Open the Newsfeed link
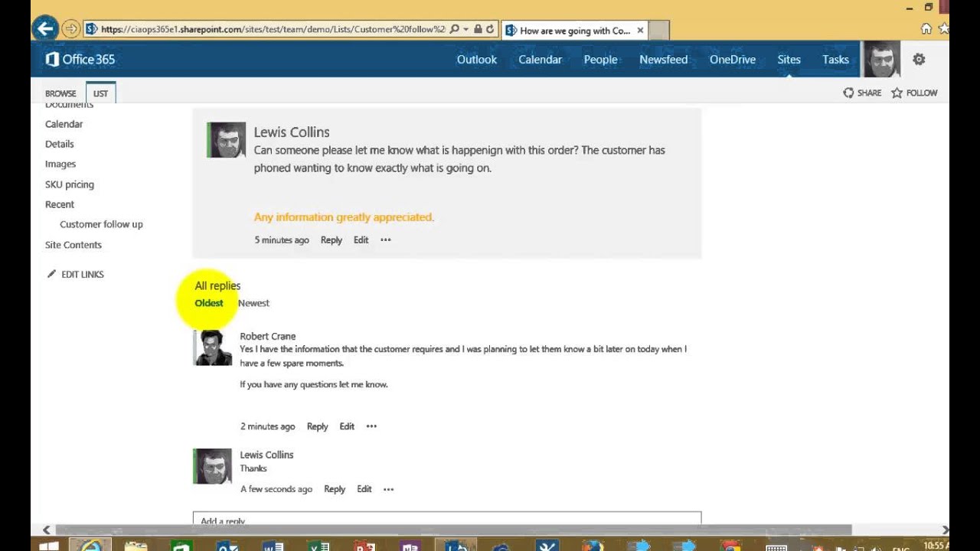 pyautogui.click(x=663, y=60)
